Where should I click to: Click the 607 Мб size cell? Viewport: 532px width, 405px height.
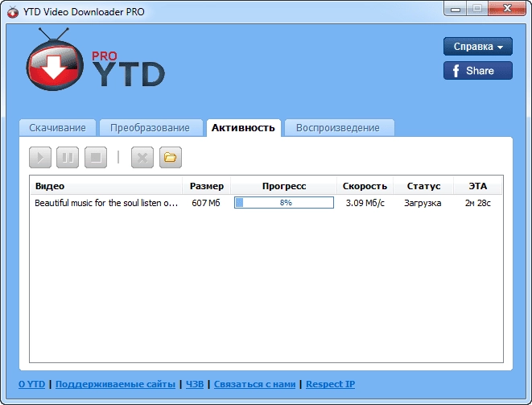pos(206,203)
